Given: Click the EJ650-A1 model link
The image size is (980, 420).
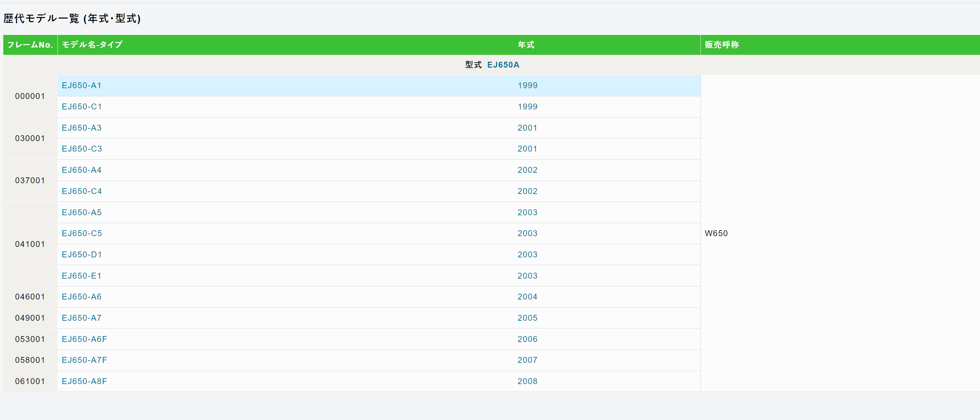Looking at the screenshot, I should [x=81, y=86].
